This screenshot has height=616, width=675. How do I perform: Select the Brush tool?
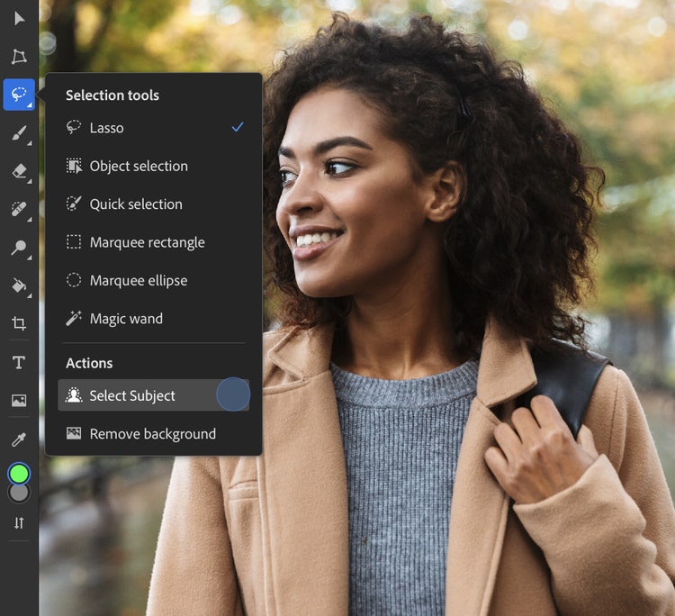(x=19, y=133)
